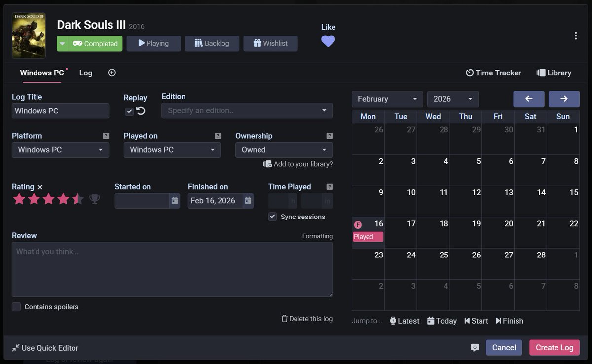Click the Played entry on February 16
This screenshot has width=592, height=364.
tap(368, 237)
